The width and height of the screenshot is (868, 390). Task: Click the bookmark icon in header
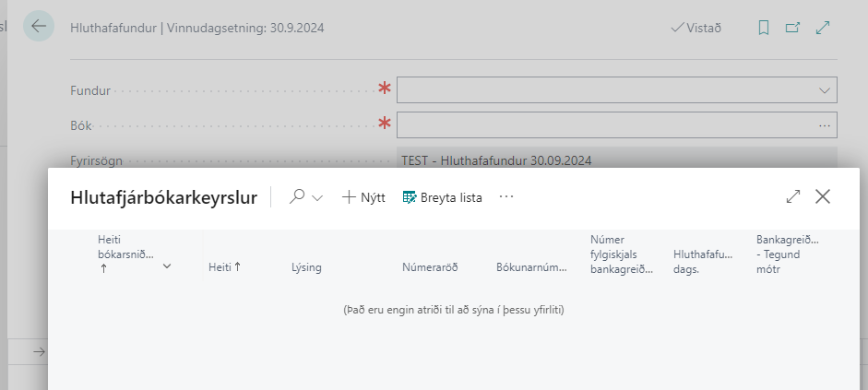coord(763,28)
